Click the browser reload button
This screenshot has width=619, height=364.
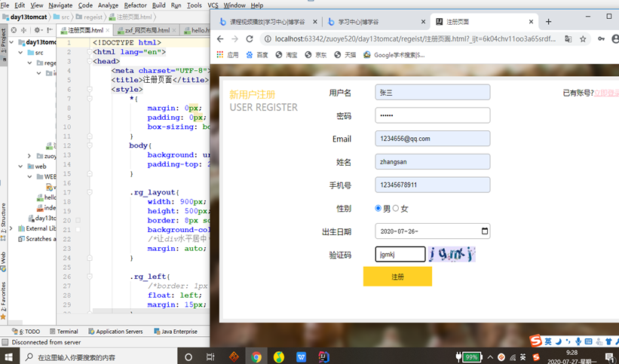pyautogui.click(x=250, y=39)
